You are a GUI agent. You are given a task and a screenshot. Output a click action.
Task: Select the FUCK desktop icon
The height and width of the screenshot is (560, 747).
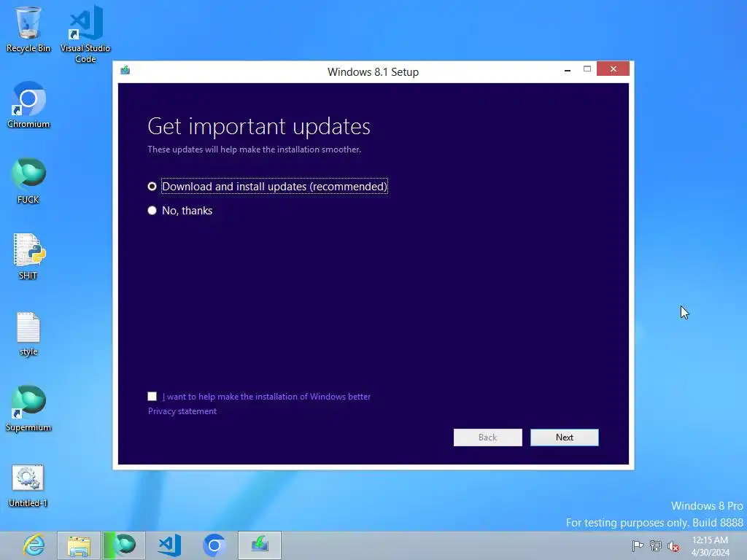28,181
